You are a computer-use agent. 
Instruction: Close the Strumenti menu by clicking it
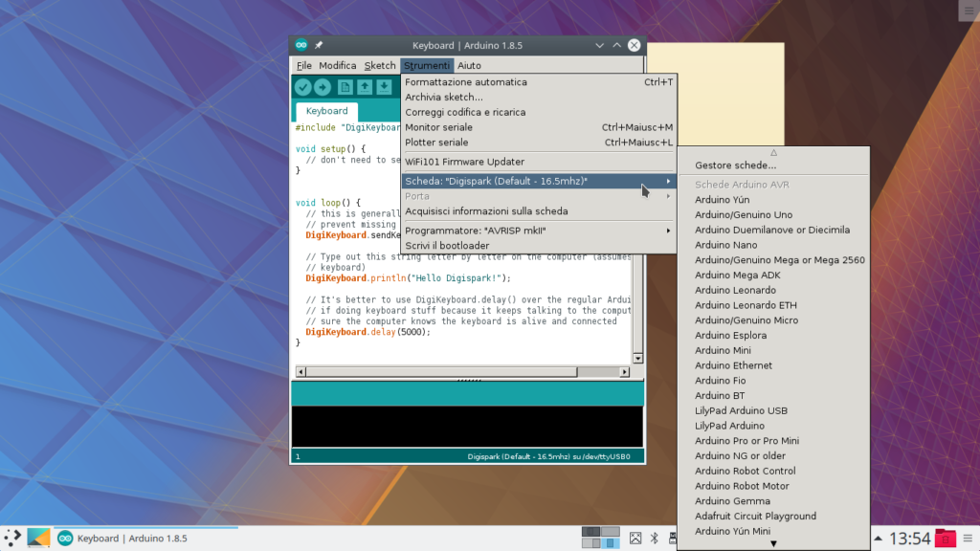[x=427, y=66]
